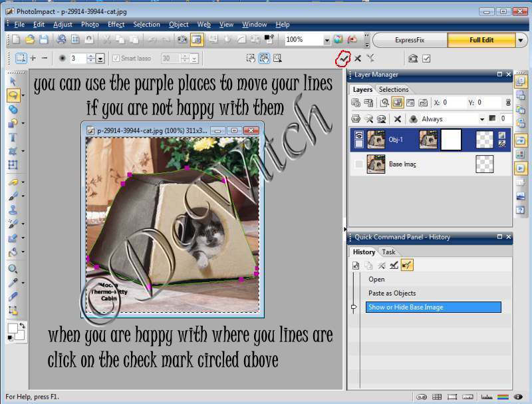The image size is (532, 404).
Task: Toggle the Smart lasso checkbox
Action: click(116, 59)
